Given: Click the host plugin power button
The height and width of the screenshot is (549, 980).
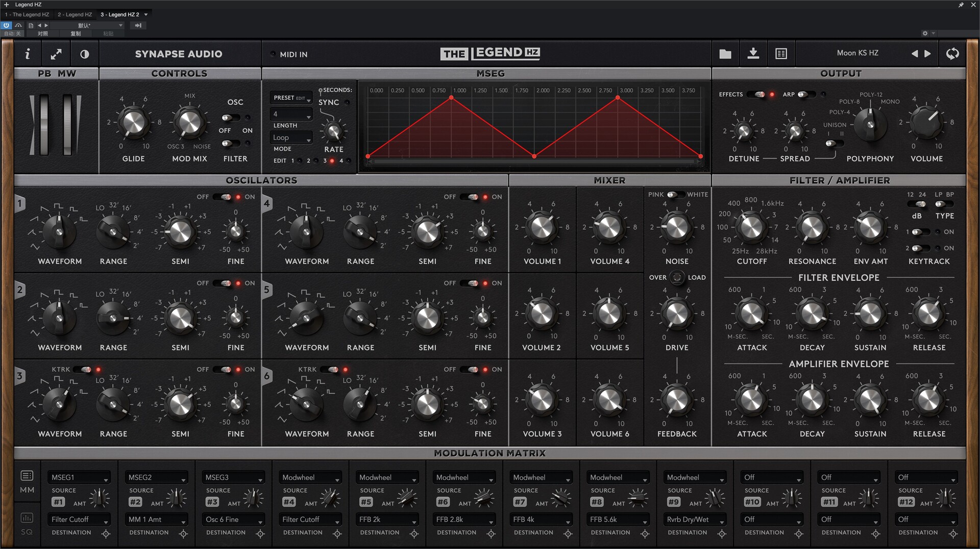Looking at the screenshot, I should coord(6,25).
